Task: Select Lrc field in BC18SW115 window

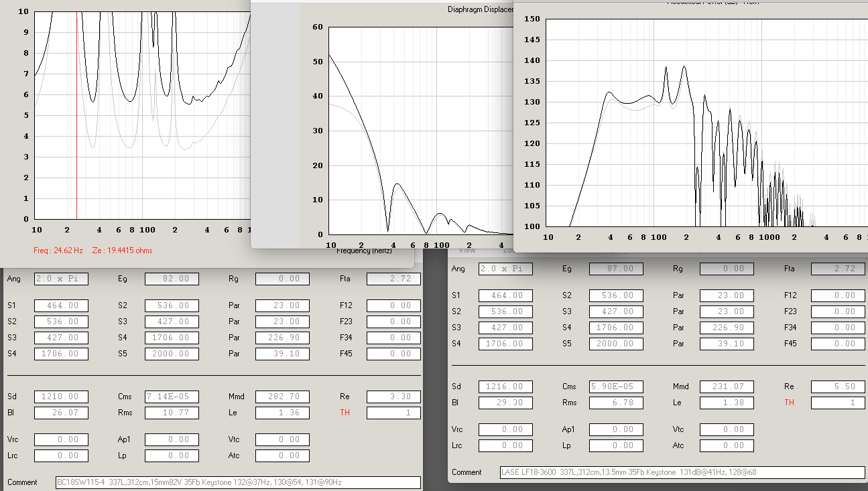Action: [x=61, y=455]
